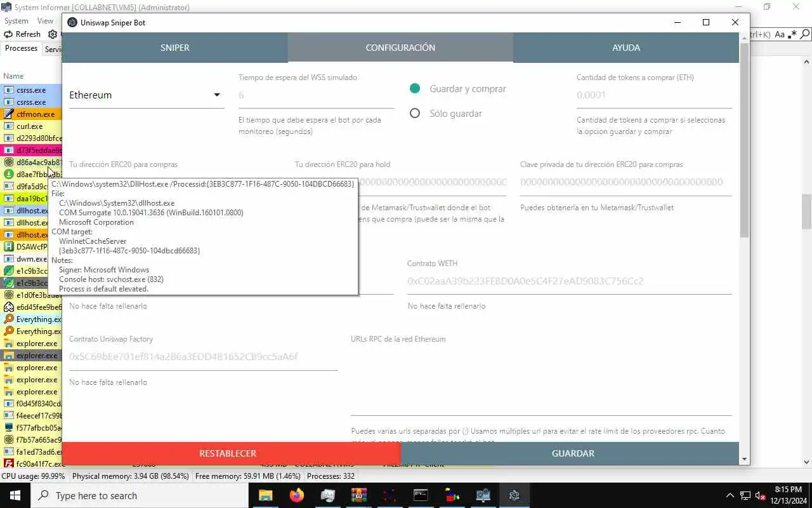
Task: Select the Processes tab in System Informer
Action: [21, 49]
